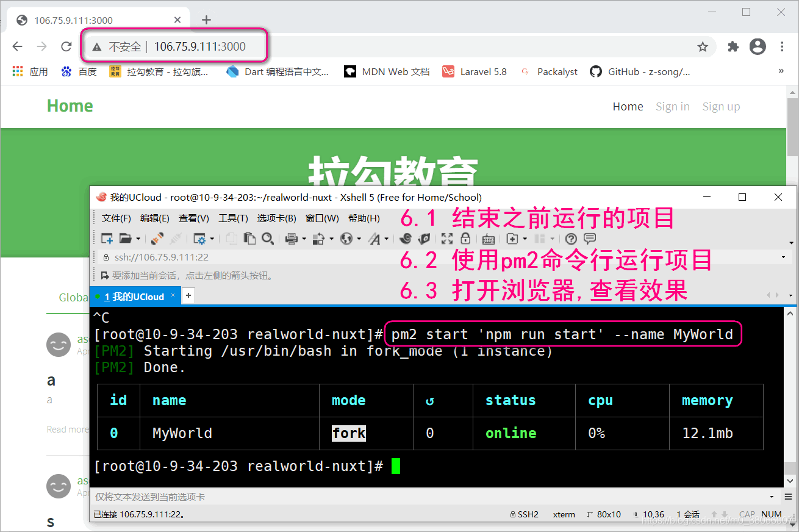
Task: Click the browser page vertical scrollbar
Action: pos(792,128)
